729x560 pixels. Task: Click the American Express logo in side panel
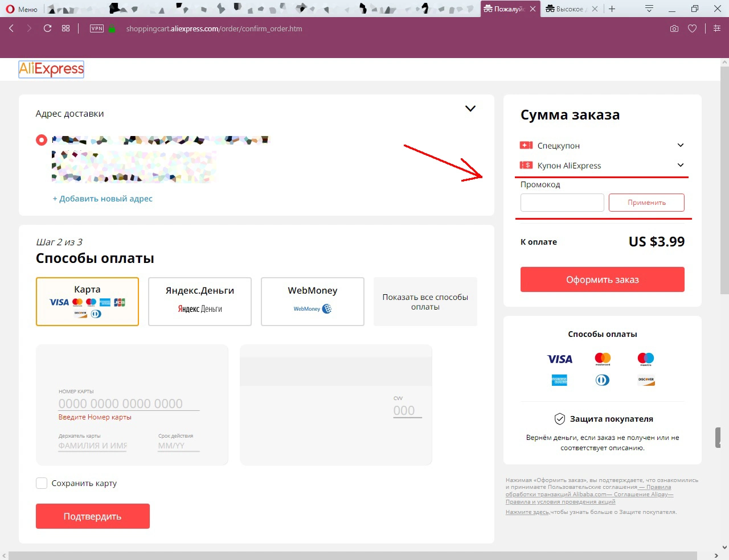click(559, 380)
